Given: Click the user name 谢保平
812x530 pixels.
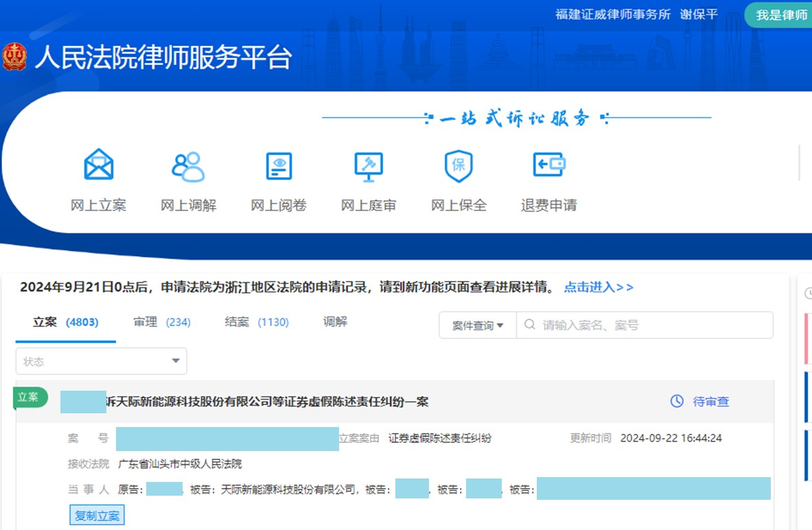Looking at the screenshot, I should point(699,14).
